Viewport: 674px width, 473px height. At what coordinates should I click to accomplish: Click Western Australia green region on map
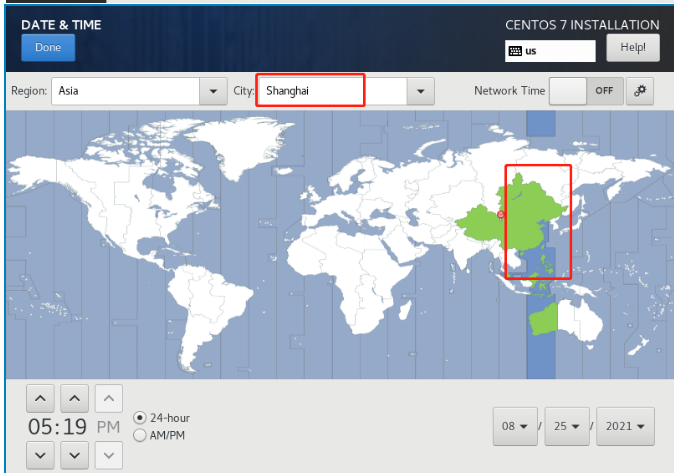(x=543, y=319)
